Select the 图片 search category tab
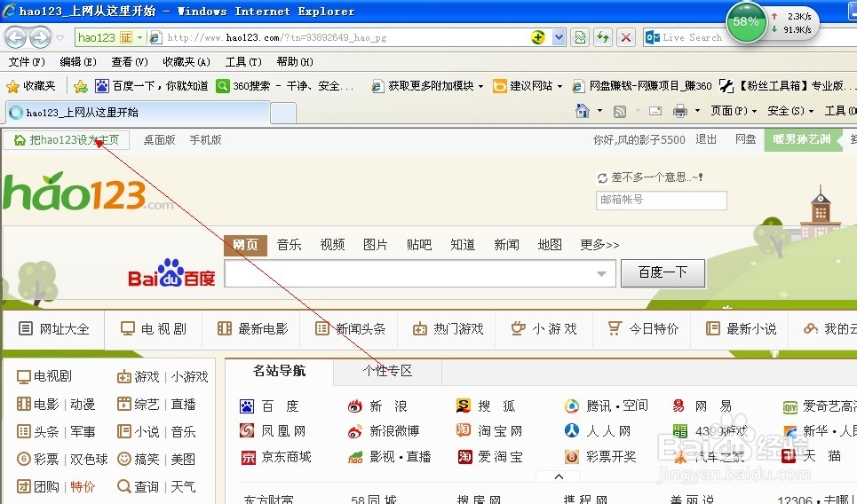Screen dimensions: 857x504 376,245
